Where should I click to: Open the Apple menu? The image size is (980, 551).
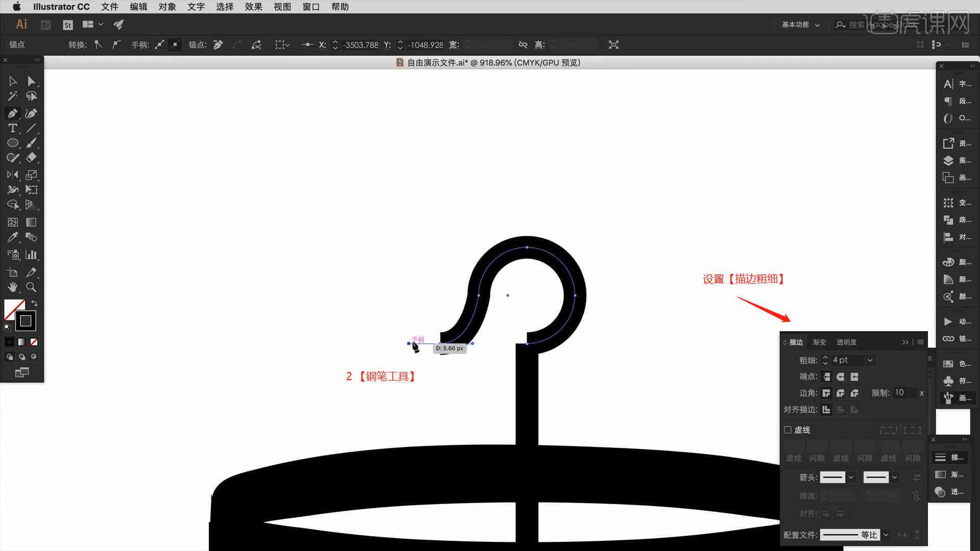tap(16, 7)
